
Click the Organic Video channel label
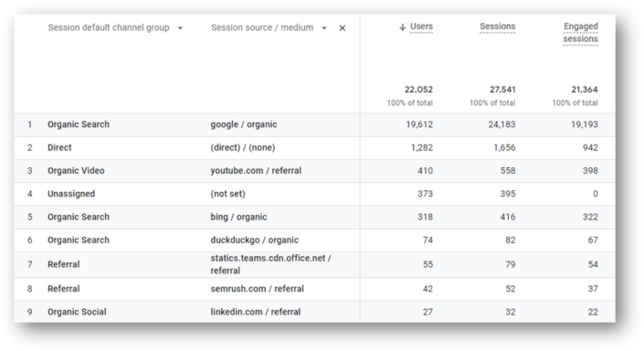[x=76, y=171]
